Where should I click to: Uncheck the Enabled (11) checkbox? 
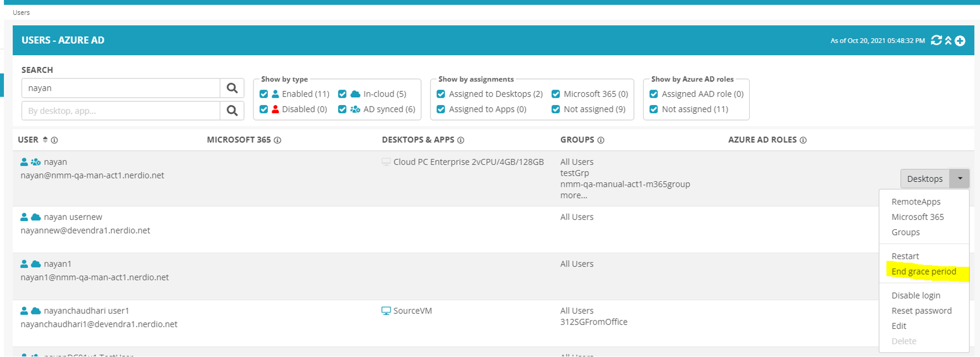point(264,95)
